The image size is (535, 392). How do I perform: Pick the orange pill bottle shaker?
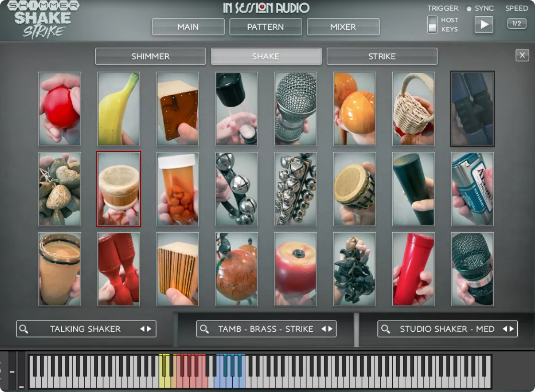coord(177,189)
